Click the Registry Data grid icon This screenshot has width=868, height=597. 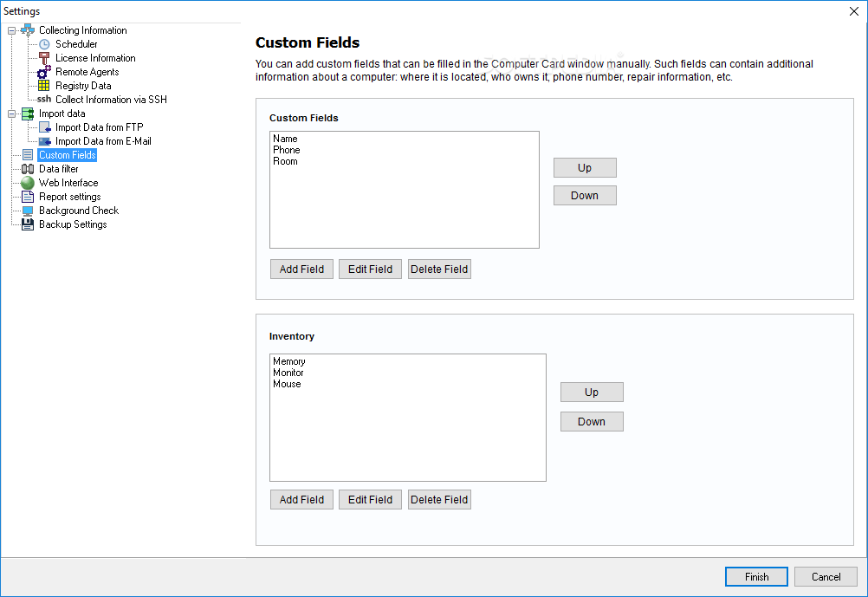[44, 86]
